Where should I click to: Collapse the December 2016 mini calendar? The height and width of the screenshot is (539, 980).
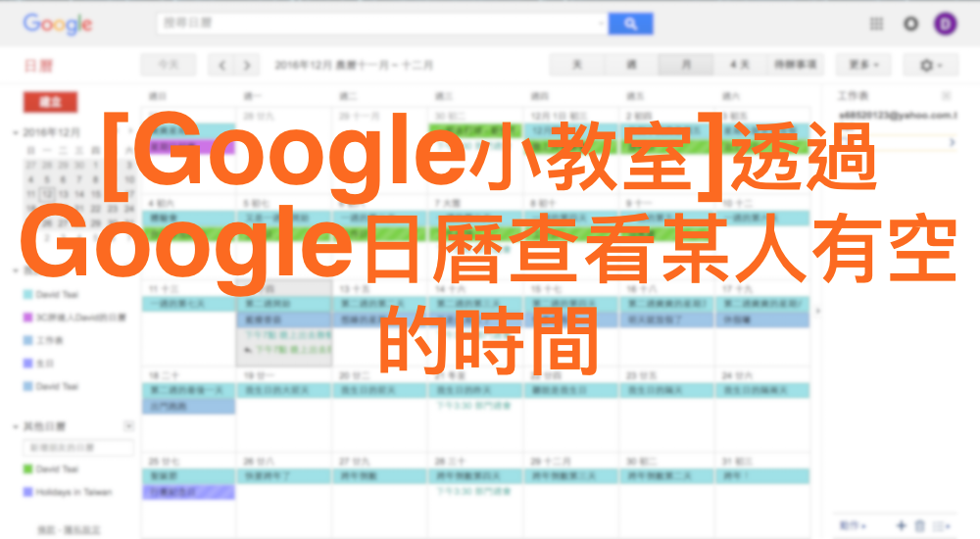point(15,132)
